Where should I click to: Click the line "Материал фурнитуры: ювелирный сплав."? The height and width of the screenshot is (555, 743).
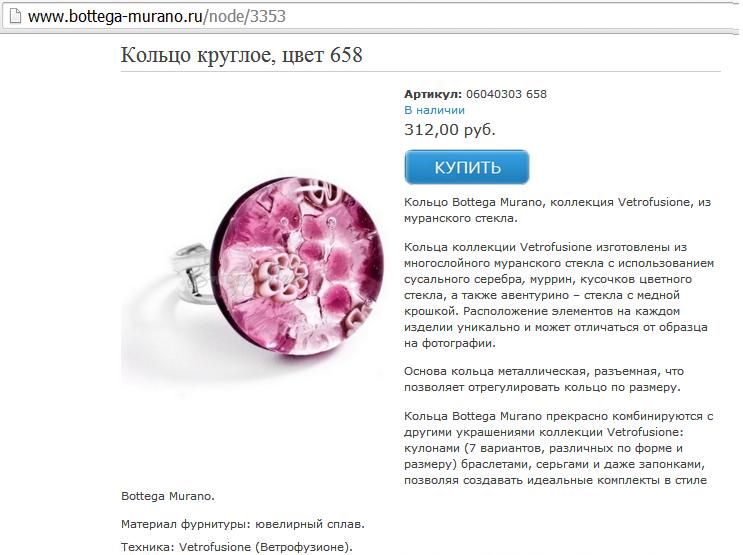(243, 524)
